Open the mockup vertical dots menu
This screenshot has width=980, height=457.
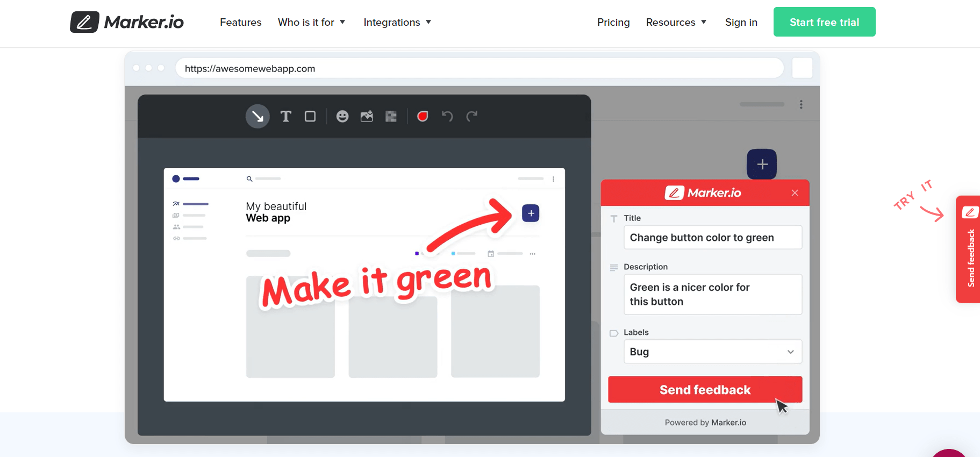553,179
